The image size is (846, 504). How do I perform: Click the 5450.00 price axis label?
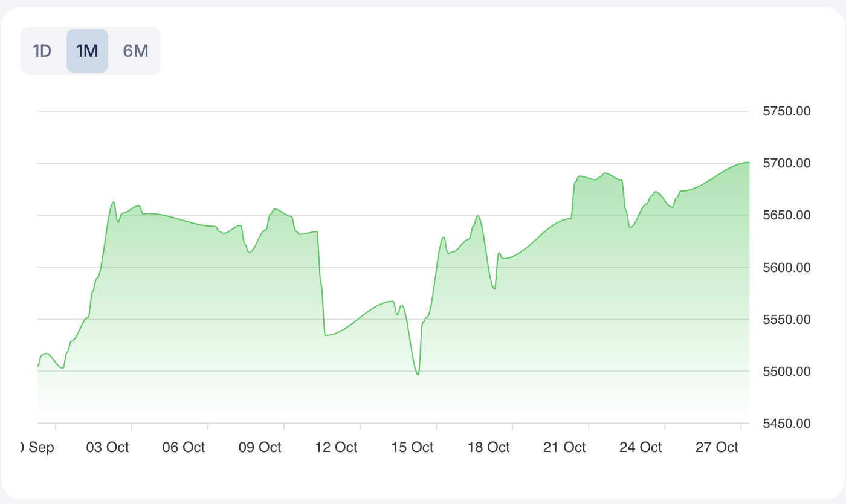(x=786, y=424)
